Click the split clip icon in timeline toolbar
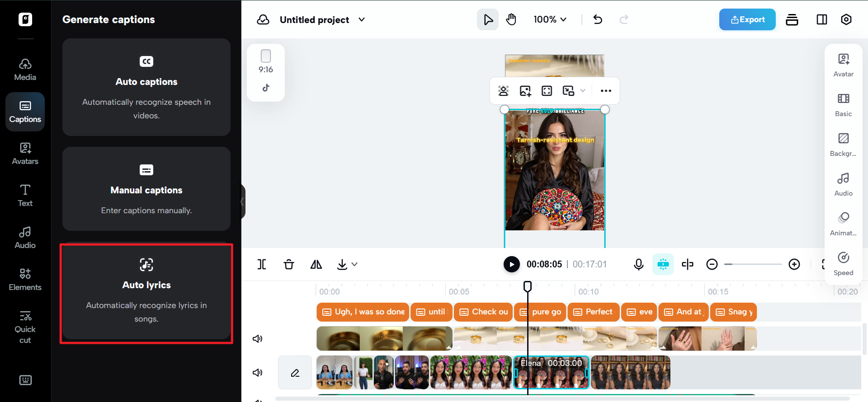 pos(262,264)
